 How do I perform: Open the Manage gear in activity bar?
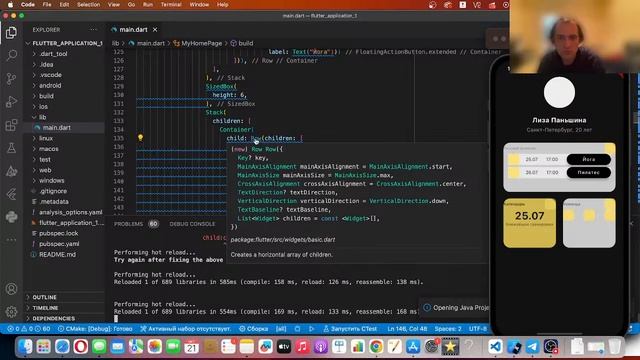11,311
